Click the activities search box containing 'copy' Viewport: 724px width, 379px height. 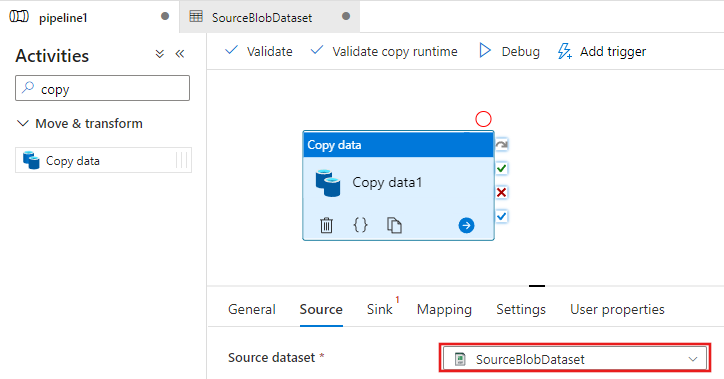tap(103, 88)
